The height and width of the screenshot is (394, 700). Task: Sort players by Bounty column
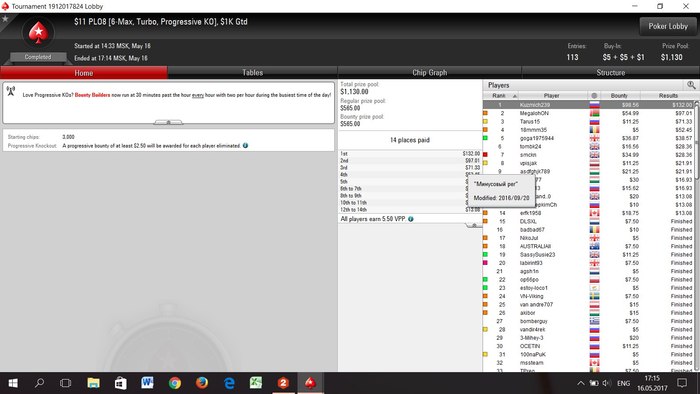620,95
